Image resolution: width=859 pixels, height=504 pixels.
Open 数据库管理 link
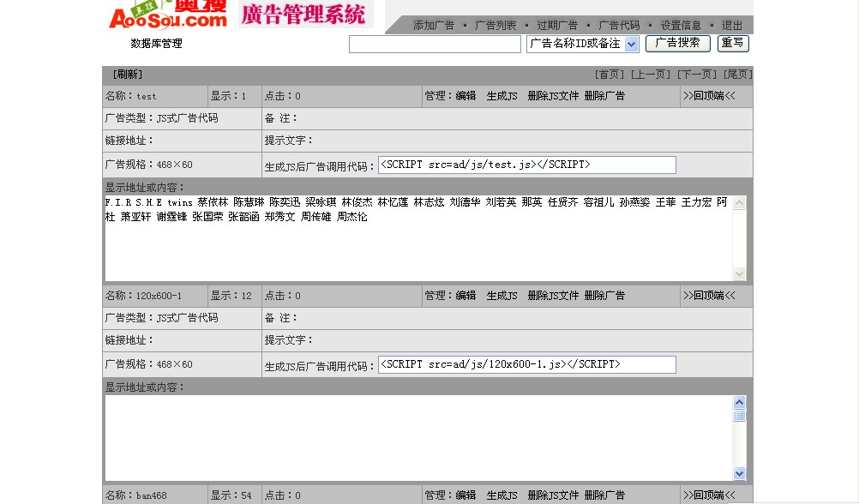156,43
